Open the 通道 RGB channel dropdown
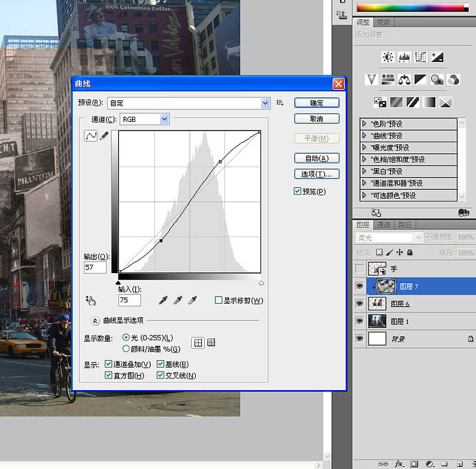The width and height of the screenshot is (476, 469). pyautogui.click(x=164, y=119)
